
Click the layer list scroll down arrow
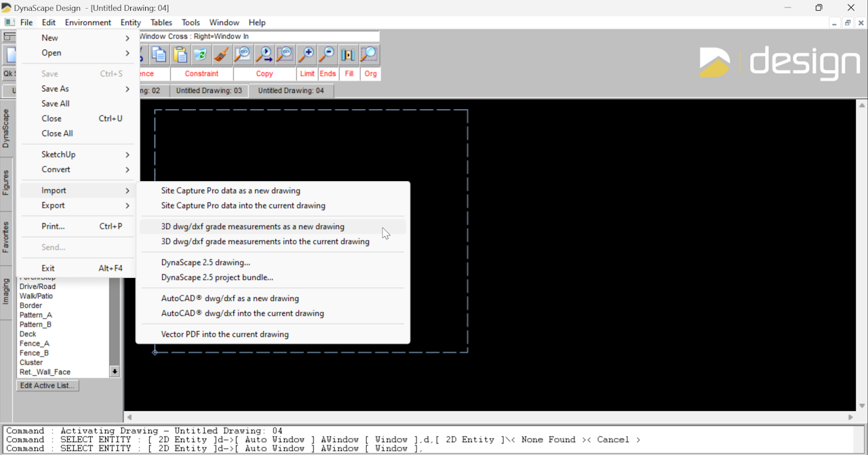coord(115,372)
